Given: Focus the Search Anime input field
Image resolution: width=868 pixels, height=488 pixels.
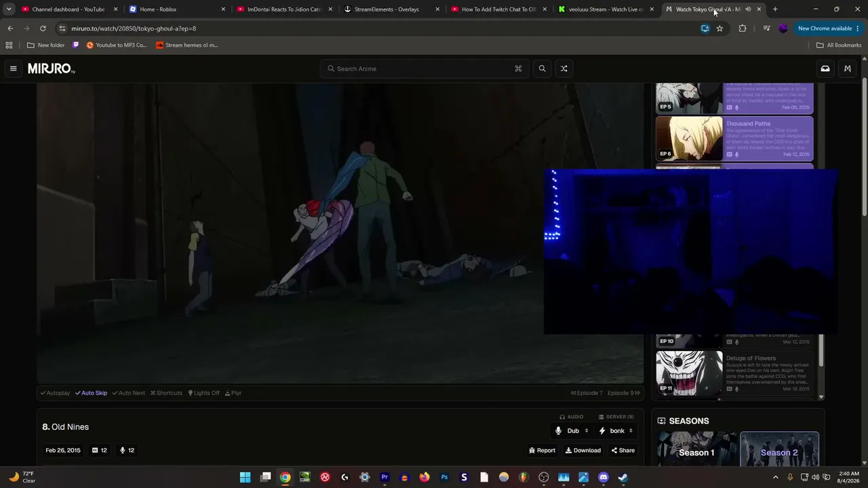Looking at the screenshot, I should click(425, 68).
